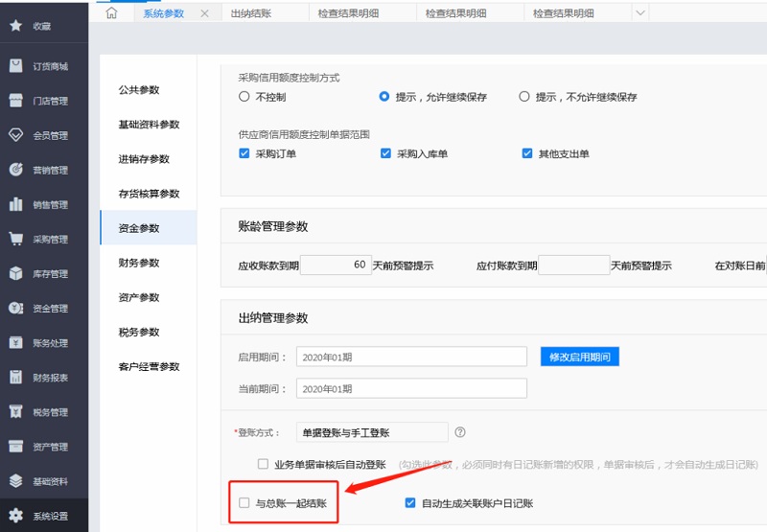This screenshot has width=767, height=532.
Task: Click the 供应商信用额度控制单据范围 label
Action: 304,134
